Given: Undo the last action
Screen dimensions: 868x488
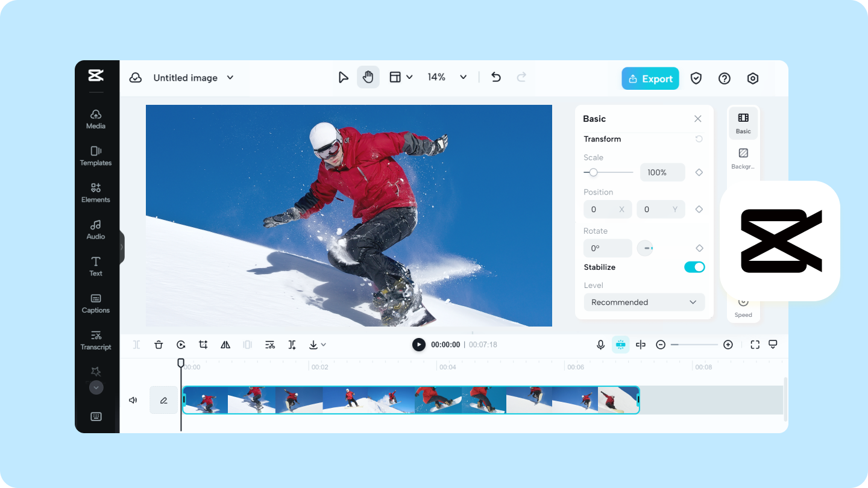Looking at the screenshot, I should (496, 77).
